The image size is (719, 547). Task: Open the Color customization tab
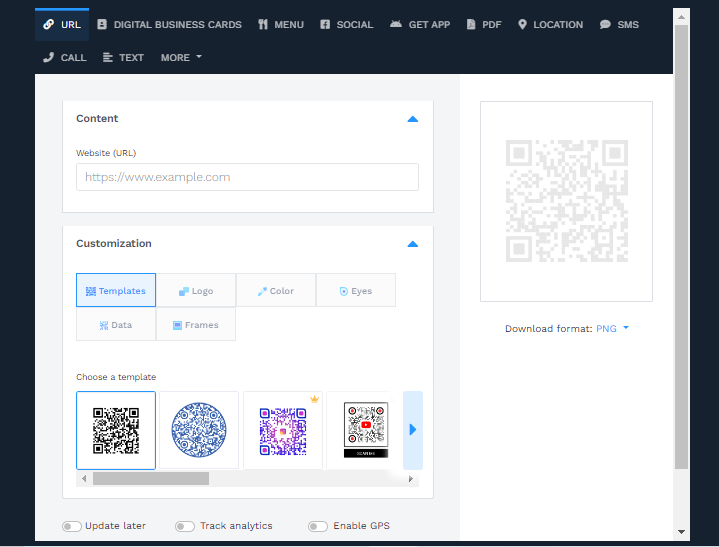(276, 290)
